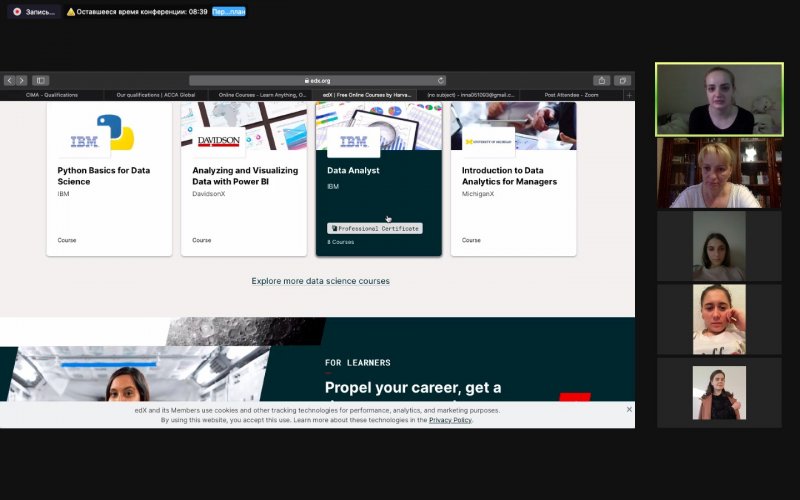Show the tab overview icon
Screen dimensions: 800x500
622,80
